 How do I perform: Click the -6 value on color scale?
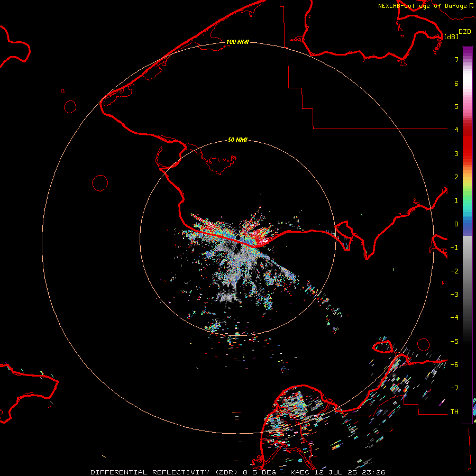coord(454,365)
